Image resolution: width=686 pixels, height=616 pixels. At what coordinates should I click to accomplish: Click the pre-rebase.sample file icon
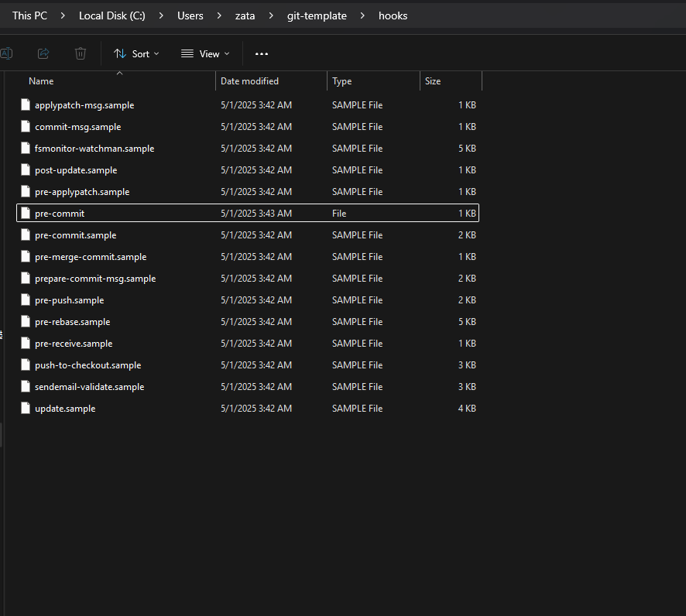[x=26, y=321]
